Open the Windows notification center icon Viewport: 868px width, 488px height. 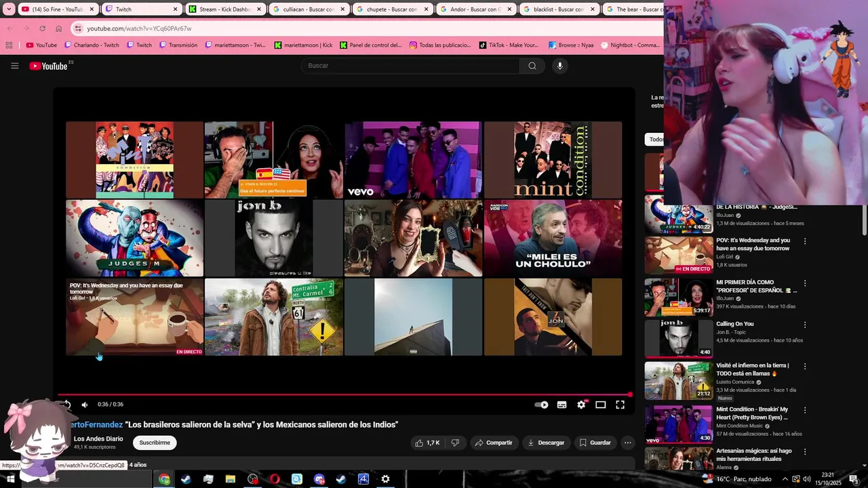pos(854,479)
